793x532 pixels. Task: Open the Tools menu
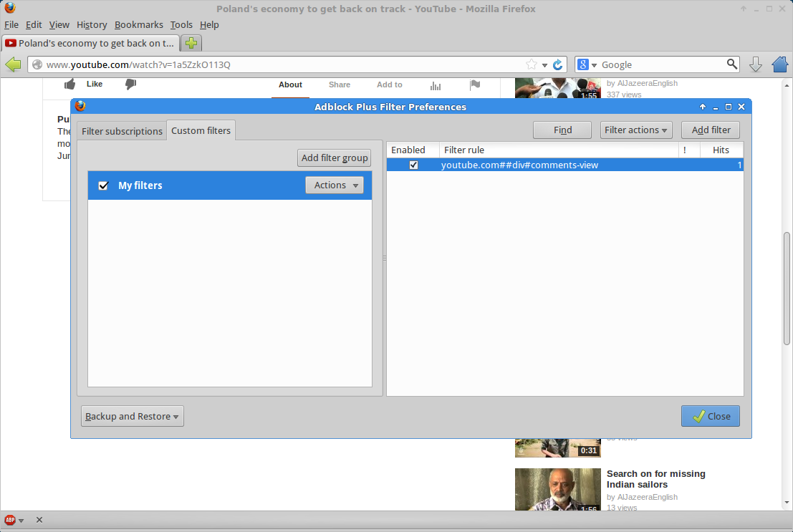[181, 25]
